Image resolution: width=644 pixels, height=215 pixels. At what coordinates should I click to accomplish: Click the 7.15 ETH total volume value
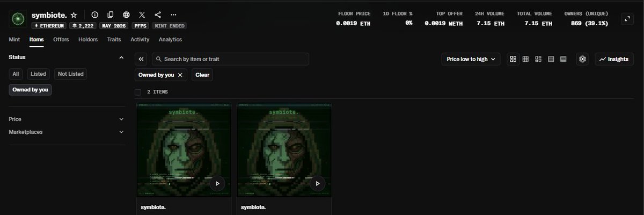(539, 23)
